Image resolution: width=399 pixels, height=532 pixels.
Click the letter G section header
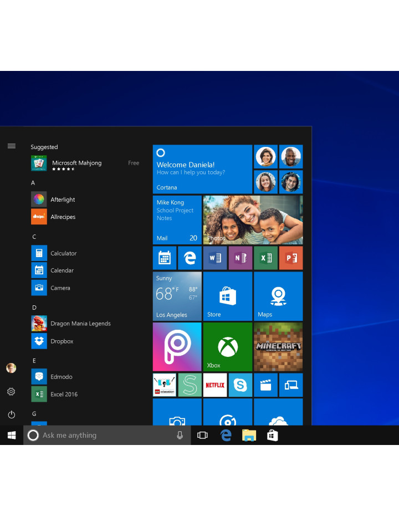(x=34, y=413)
